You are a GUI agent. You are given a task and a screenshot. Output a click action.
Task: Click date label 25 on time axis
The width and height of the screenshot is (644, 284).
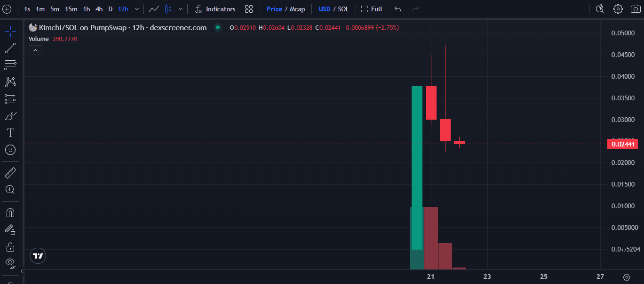click(544, 276)
